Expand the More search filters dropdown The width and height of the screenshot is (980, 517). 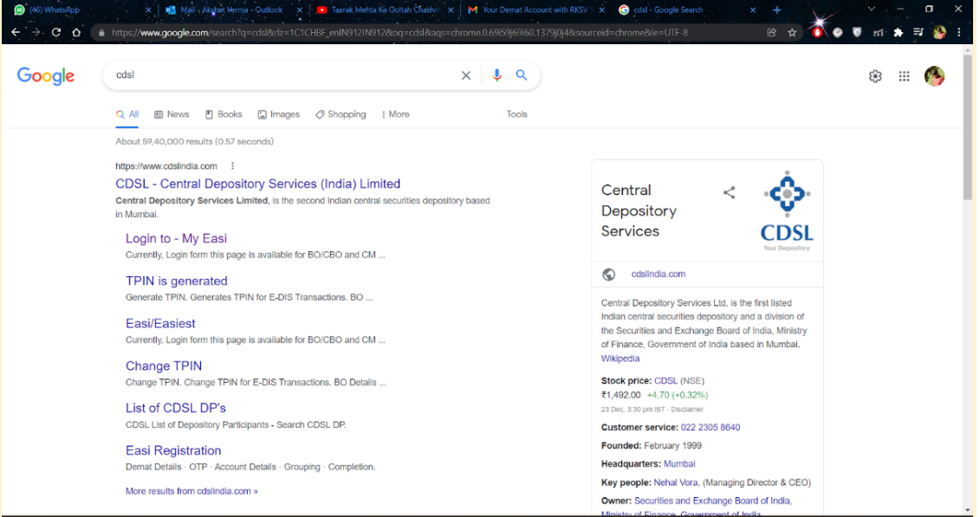click(395, 114)
